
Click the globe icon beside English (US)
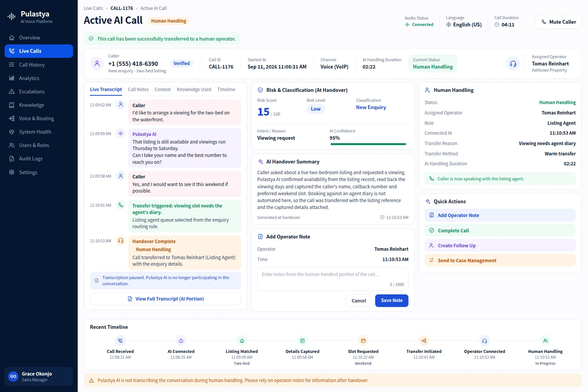[449, 24]
